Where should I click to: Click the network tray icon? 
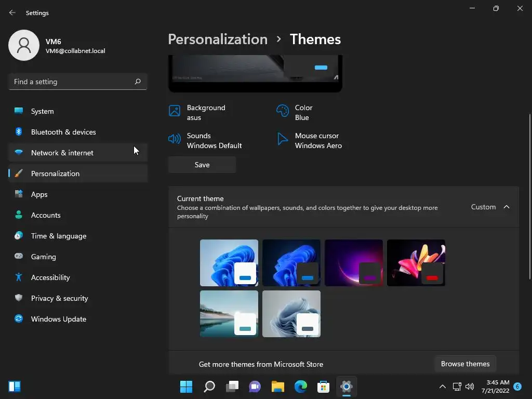(x=457, y=387)
